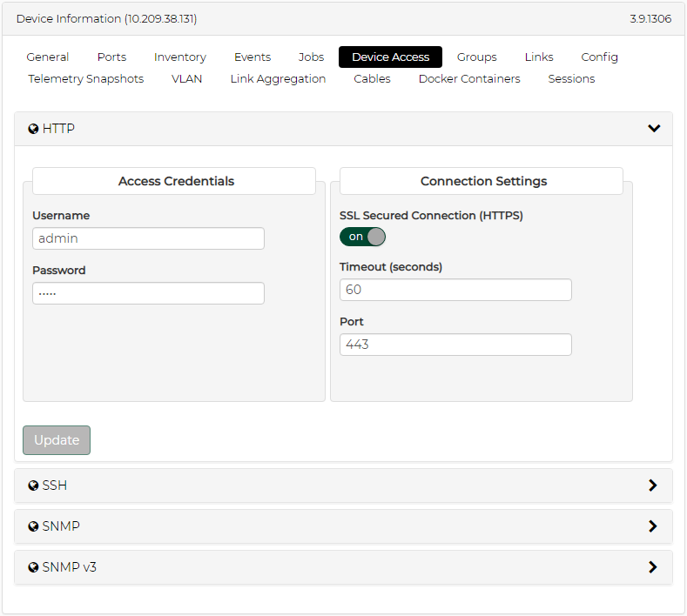The image size is (687, 616).
Task: Click the globe icon beside SSH
Action: click(33, 485)
